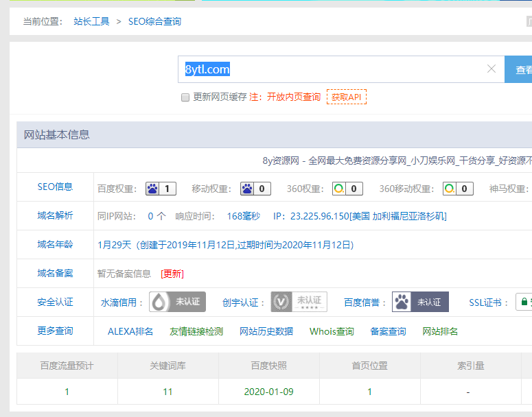
Task: Go to SEO综合查询 in the breadcrumb
Action: pos(154,22)
